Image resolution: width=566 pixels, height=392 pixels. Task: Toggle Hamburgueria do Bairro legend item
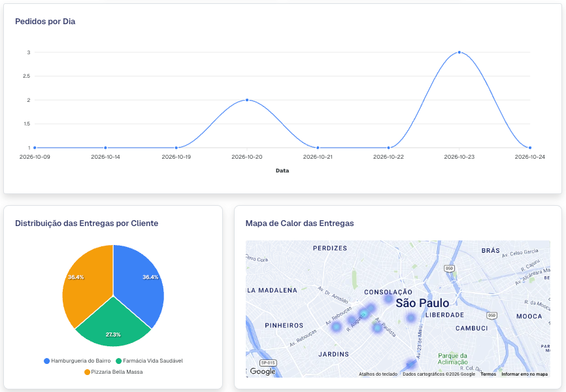point(77,361)
